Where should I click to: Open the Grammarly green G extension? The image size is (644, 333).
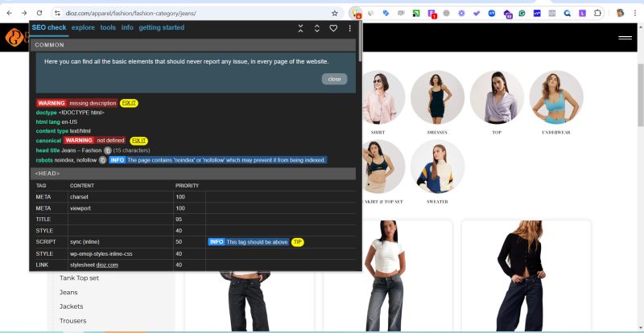point(522,13)
